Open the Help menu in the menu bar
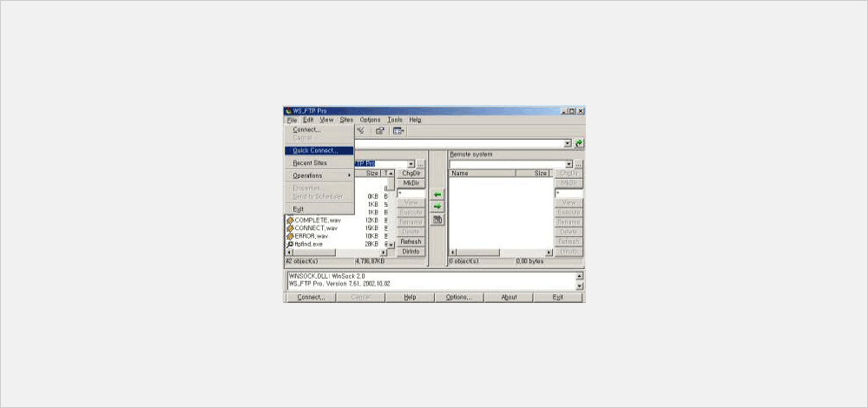The image size is (868, 408). point(415,120)
